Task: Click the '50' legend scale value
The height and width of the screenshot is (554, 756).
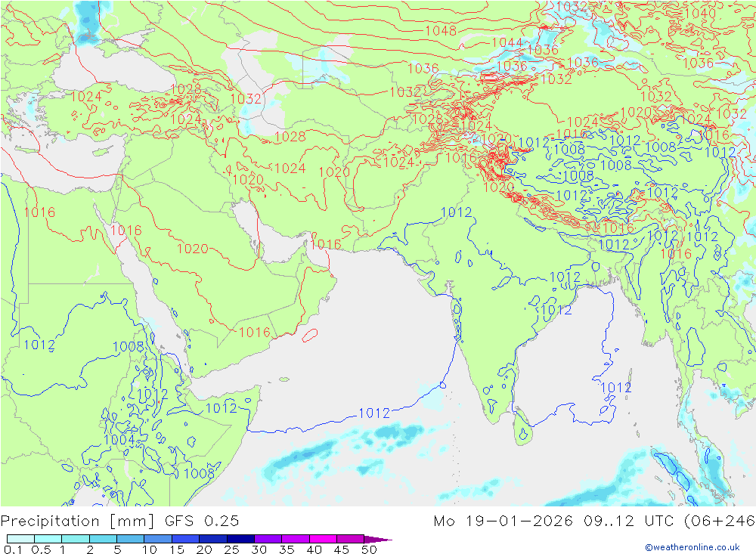Action: coord(369,549)
